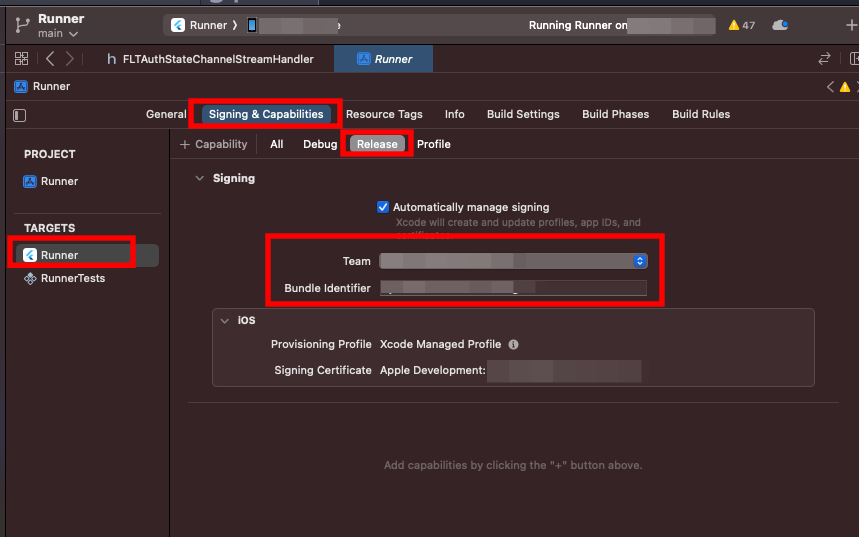Select the Release configuration
This screenshot has height=537, width=859.
pos(377,144)
